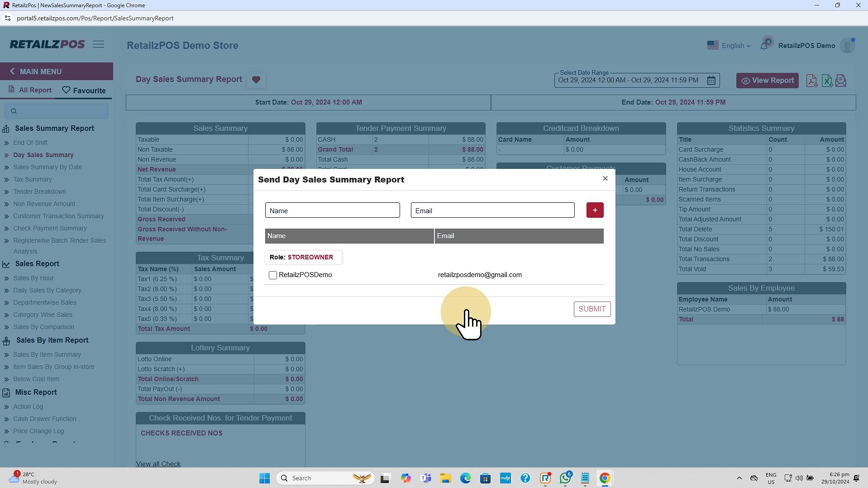Switch to the All Report tab
This screenshot has width=868, height=488.
[x=30, y=90]
